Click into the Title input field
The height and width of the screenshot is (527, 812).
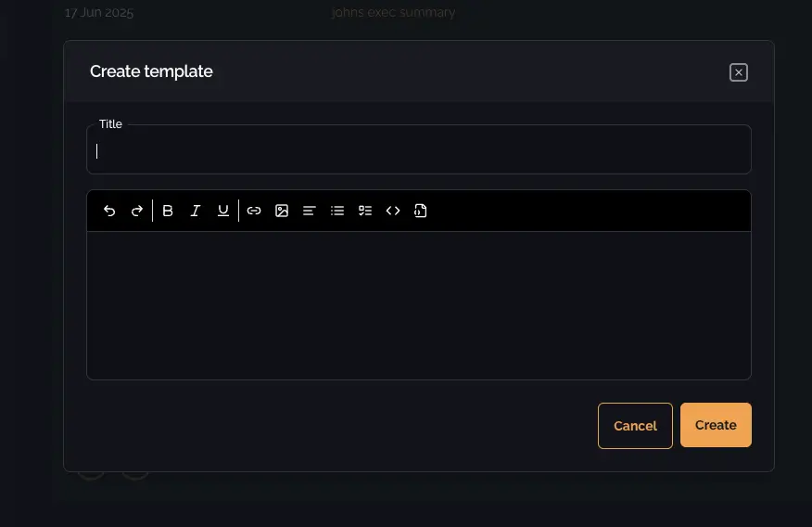pyautogui.click(x=419, y=151)
